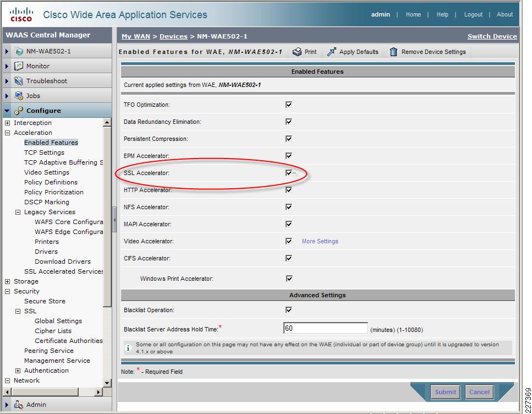
Task: Collapse the SSL tree node
Action: pyautogui.click(x=18, y=311)
